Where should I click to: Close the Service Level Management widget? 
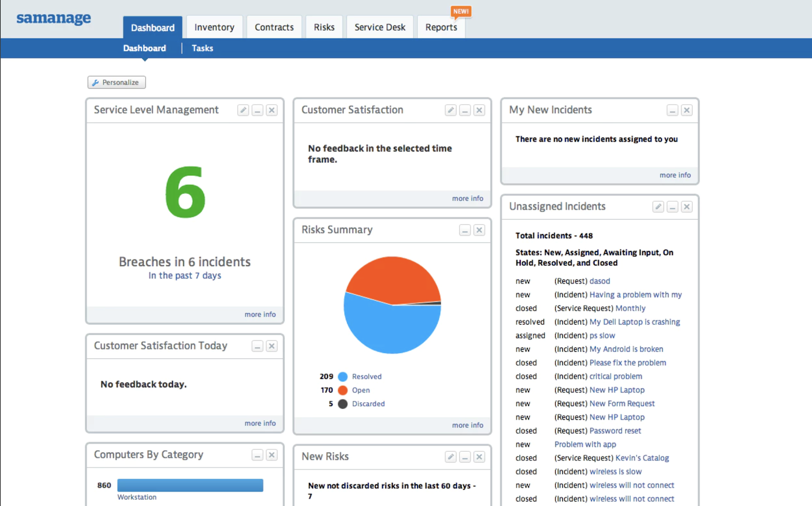[x=272, y=110]
